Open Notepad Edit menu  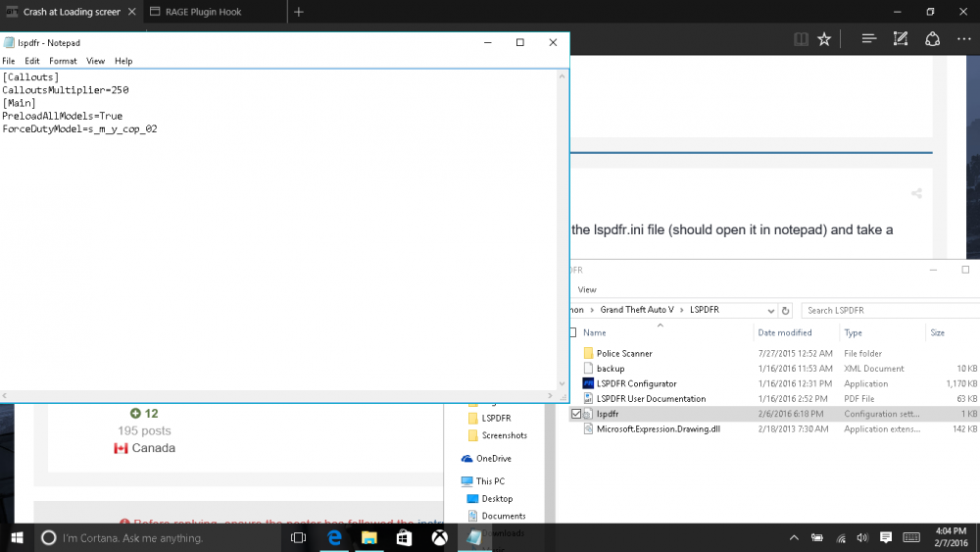pos(32,61)
